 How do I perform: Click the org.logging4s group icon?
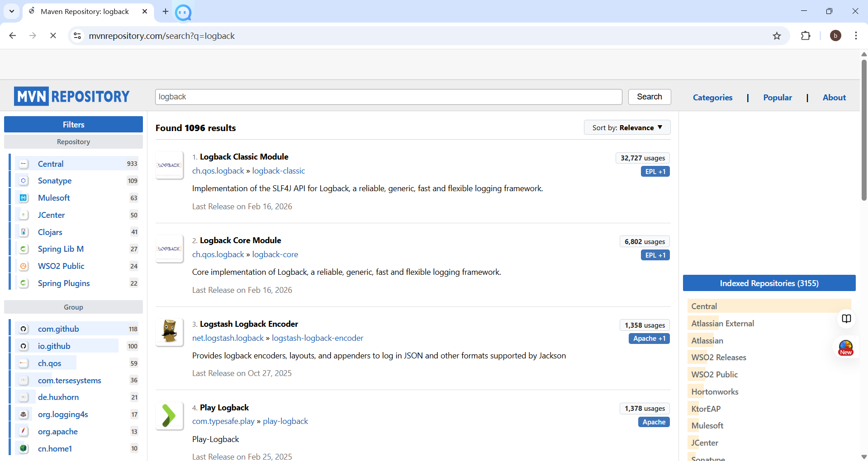24,414
